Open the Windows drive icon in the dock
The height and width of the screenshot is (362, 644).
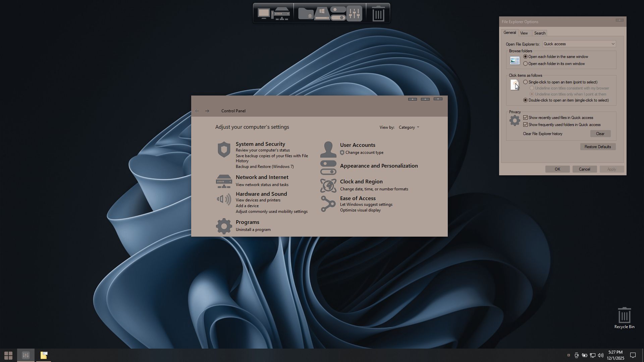pyautogui.click(x=322, y=13)
